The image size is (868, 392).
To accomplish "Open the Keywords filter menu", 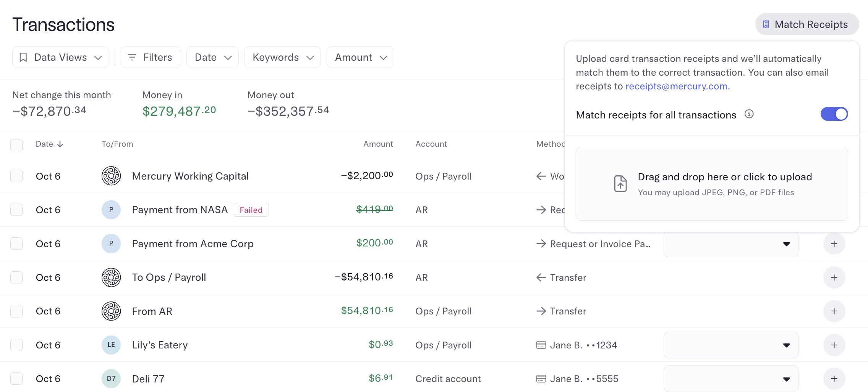I will click(282, 57).
